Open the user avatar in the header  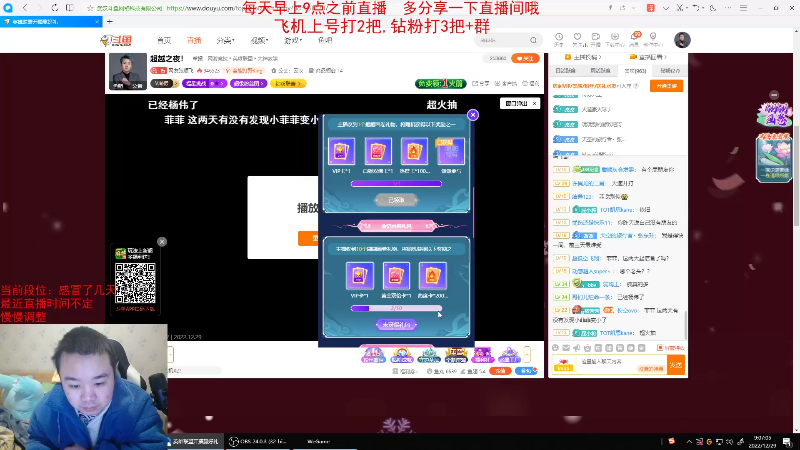pyautogui.click(x=682, y=40)
